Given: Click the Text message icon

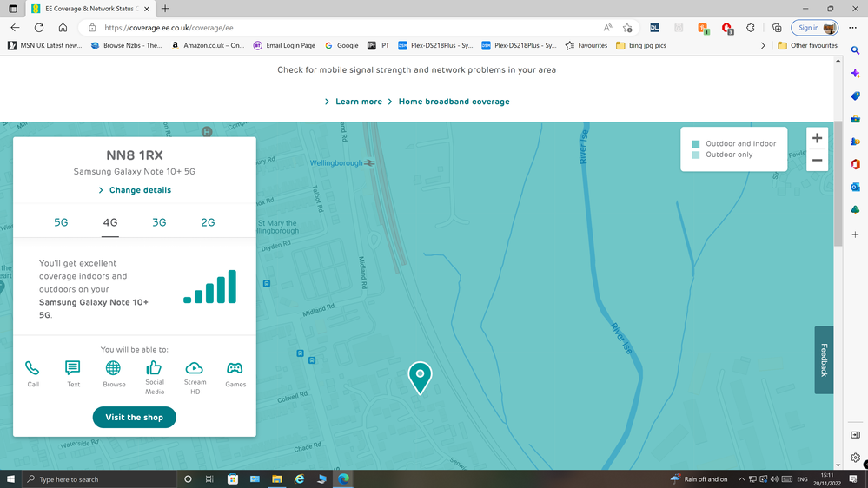Looking at the screenshot, I should point(72,368).
